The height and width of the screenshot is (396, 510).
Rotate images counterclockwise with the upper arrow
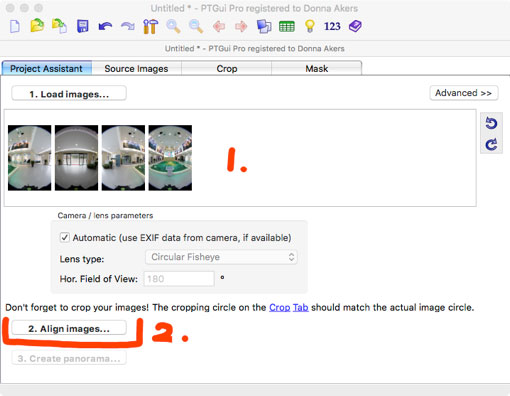click(x=491, y=123)
